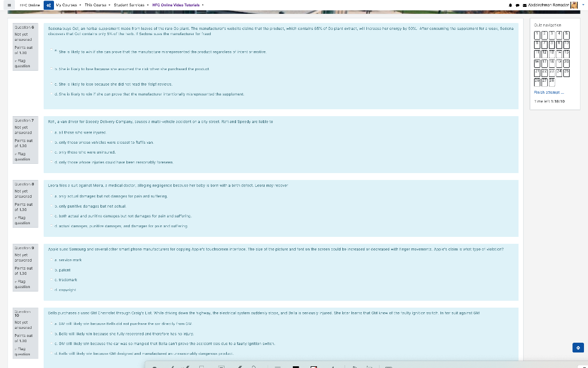Select Question 6 option a, win regardless of intent
Image resolution: width=588 pixels, height=368 pixels.
click(52, 50)
